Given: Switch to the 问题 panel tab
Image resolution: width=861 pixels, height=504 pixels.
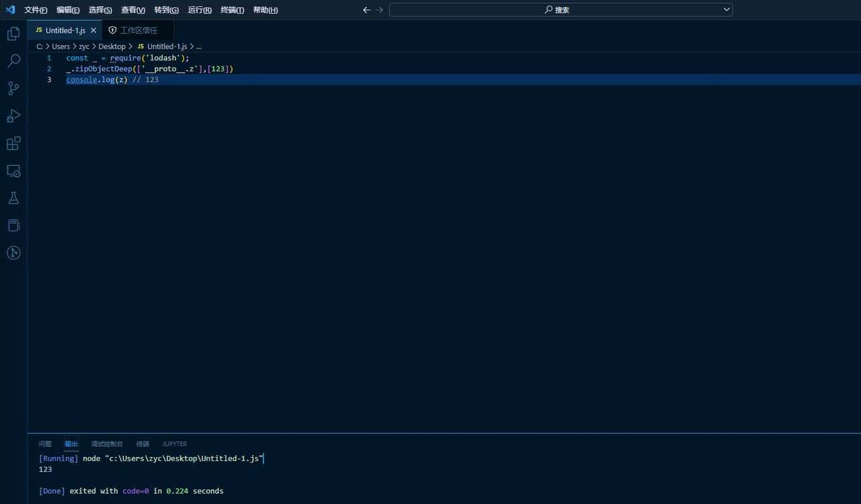Looking at the screenshot, I should click(44, 444).
